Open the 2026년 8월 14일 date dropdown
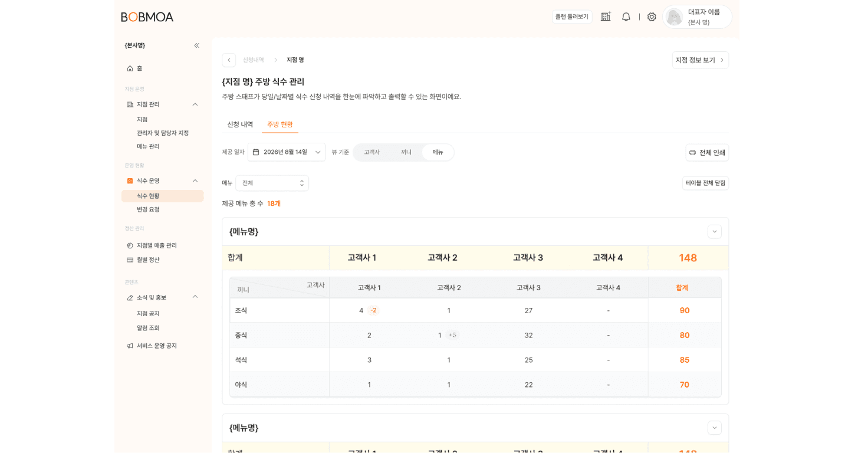Image resolution: width=868 pixels, height=453 pixels. [x=287, y=152]
